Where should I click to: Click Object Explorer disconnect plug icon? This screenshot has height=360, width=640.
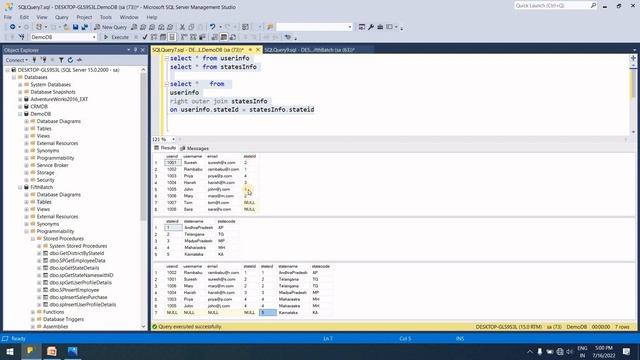43,60
